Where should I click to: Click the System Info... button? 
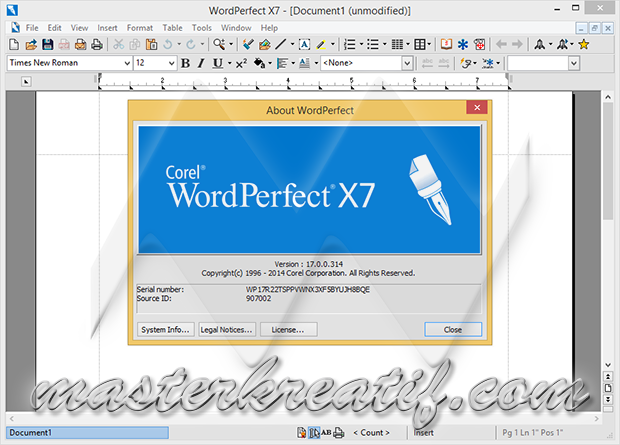click(165, 329)
